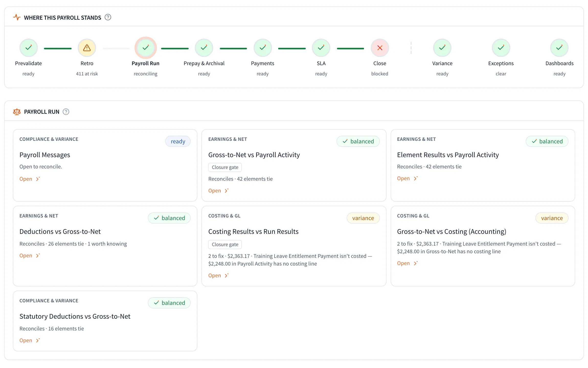Image resolution: width=588 pixels, height=368 pixels.
Task: Click the Retro warning triangle icon
Action: (x=87, y=48)
